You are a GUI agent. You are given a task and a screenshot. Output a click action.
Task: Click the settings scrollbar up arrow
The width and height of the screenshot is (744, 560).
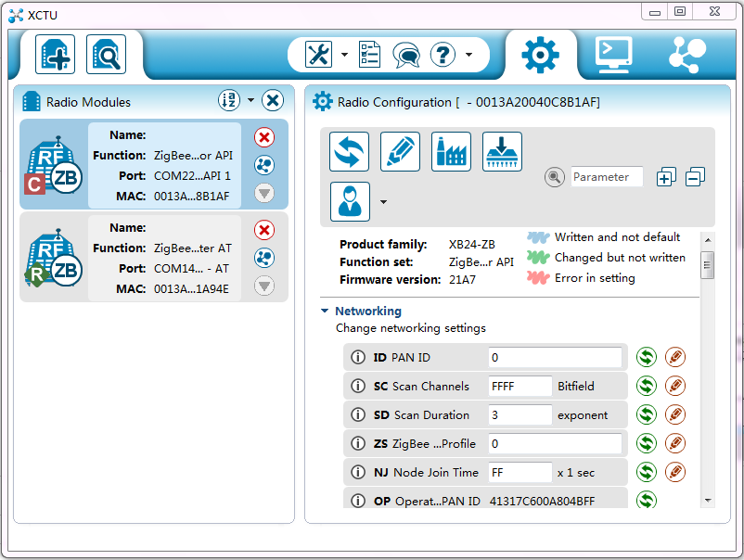pos(708,240)
